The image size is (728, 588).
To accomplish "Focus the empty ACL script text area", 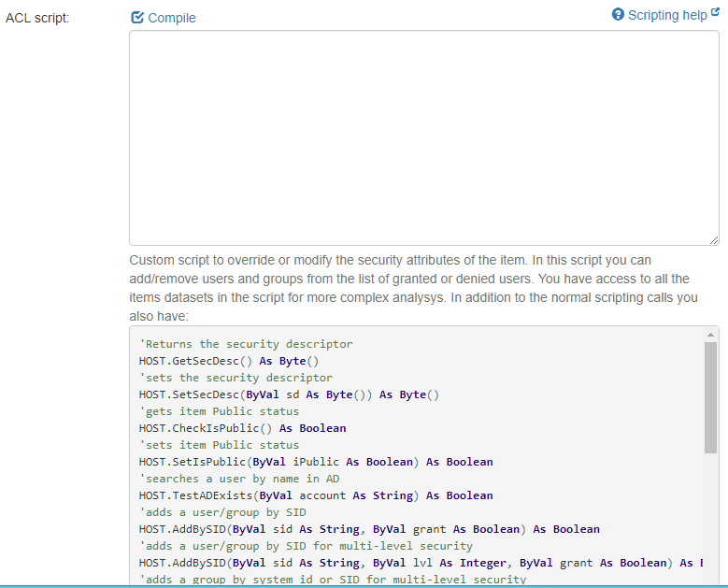I will [423, 137].
